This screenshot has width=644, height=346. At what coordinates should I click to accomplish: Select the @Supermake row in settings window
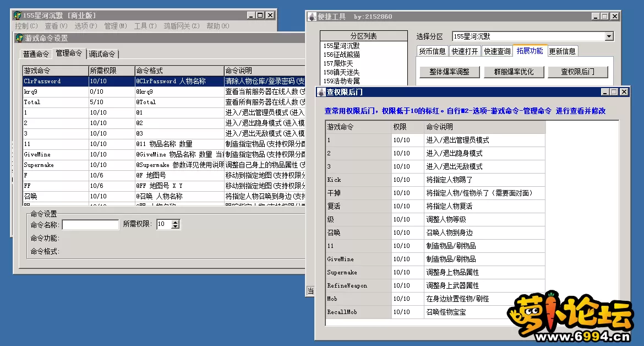tap(164, 165)
